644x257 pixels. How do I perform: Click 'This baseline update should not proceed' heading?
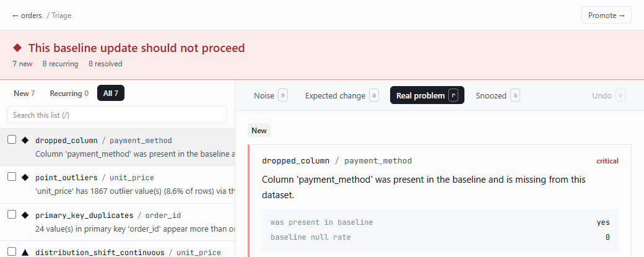coord(136,48)
